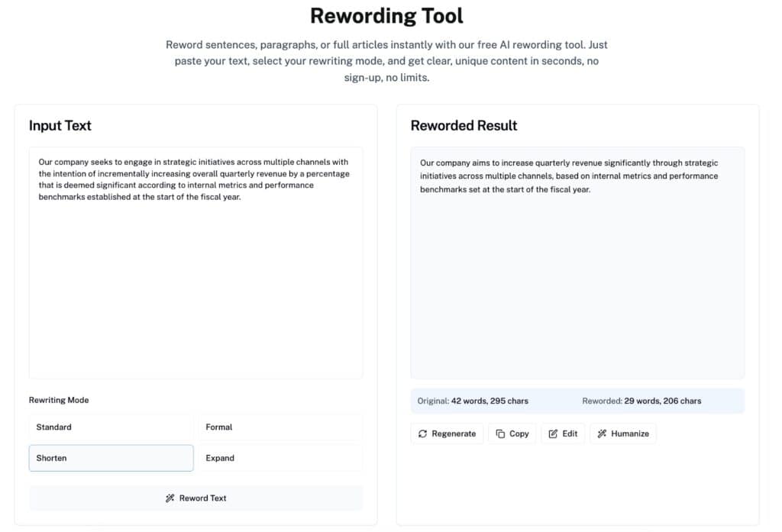The image size is (782, 532).
Task: Click the Rewriting Mode label
Action: click(59, 400)
